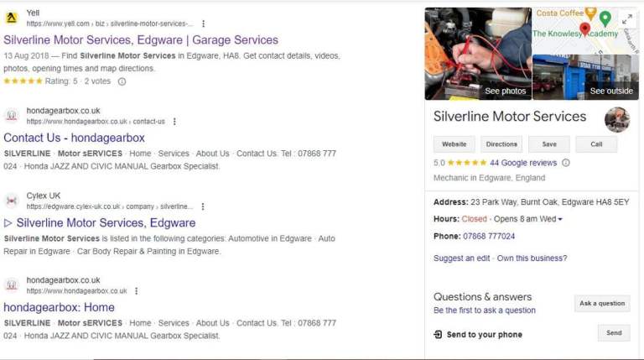Image resolution: width=644 pixels, height=360 pixels.
Task: Click the Silverline Motor Services profile picture
Action: point(617,120)
